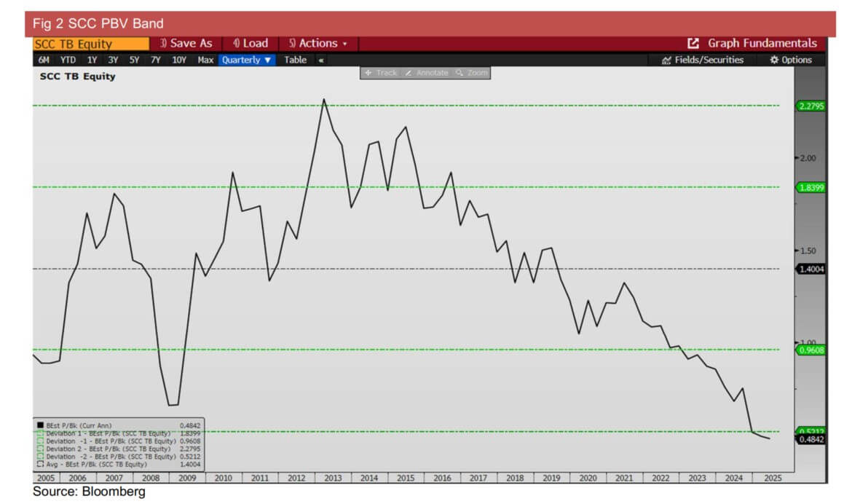
Task: Toggle the Avg BEst P/Bk legend box
Action: [x=40, y=464]
